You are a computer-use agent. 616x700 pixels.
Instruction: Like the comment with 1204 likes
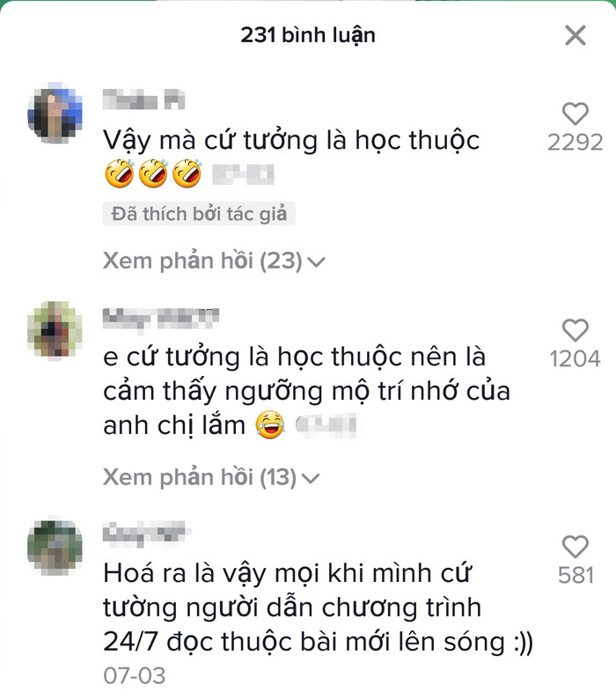tap(575, 330)
